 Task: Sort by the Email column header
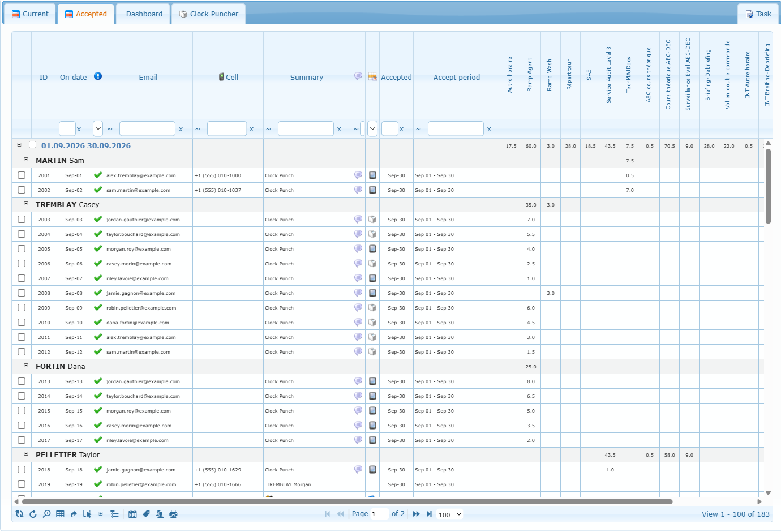click(x=148, y=78)
